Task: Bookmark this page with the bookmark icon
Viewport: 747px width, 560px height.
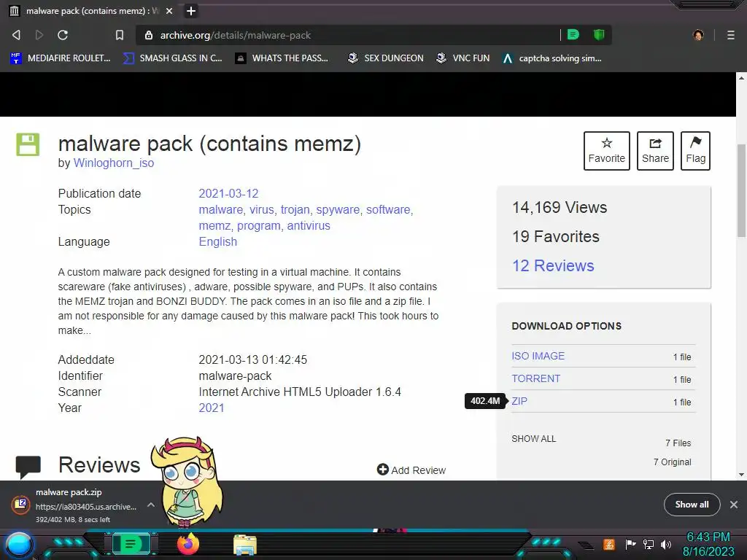Action: 120,35
